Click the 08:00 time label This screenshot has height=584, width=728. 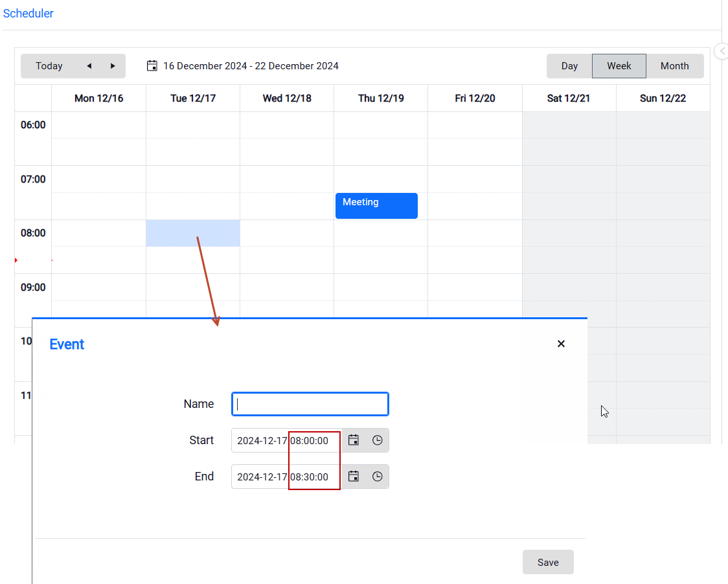tap(33, 233)
